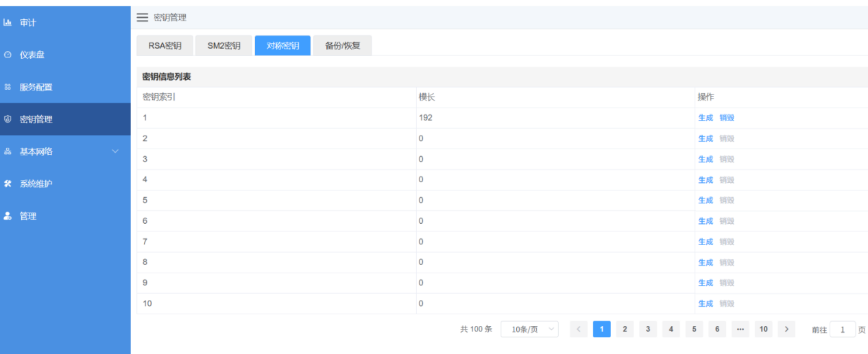Click the 基本网络 network icon in sidebar
Image resolution: width=868 pixels, height=354 pixels.
click(x=8, y=151)
